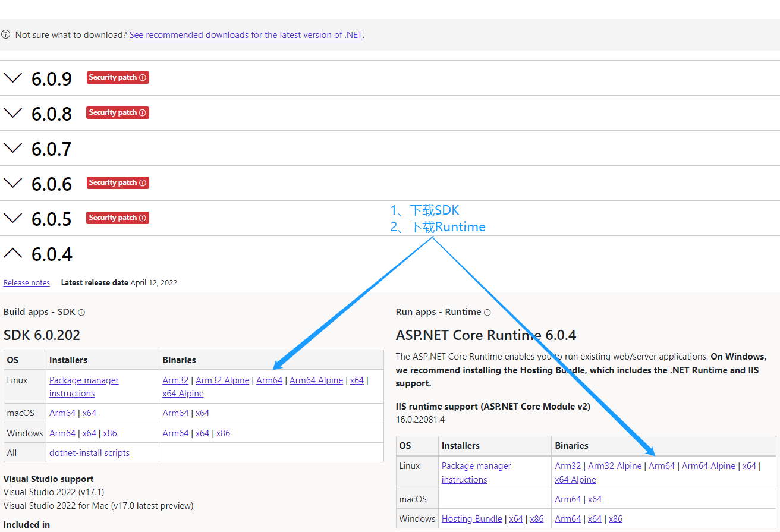
Task: Download ASP.NET Runtime Linux Arm64 Alpine binary
Action: (x=709, y=466)
